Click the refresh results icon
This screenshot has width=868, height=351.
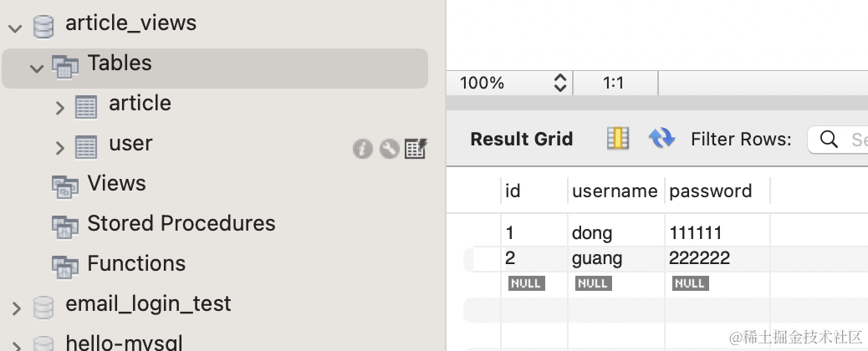[661, 139]
